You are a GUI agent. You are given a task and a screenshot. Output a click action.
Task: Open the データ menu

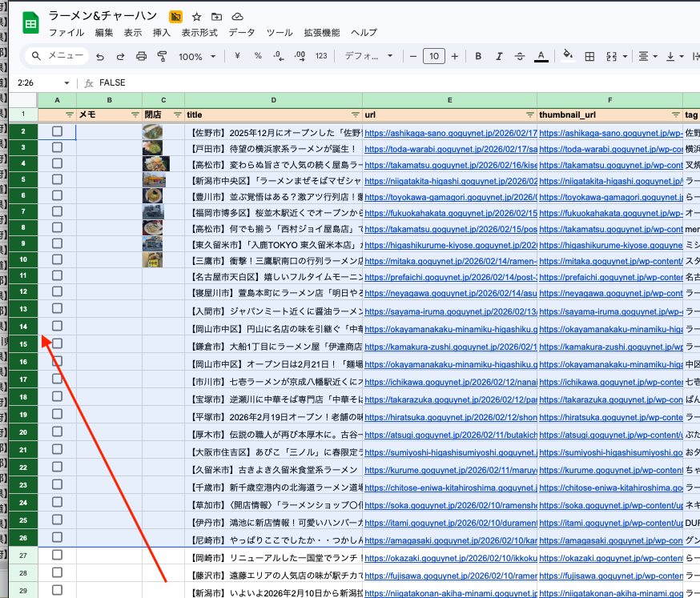coord(242,33)
